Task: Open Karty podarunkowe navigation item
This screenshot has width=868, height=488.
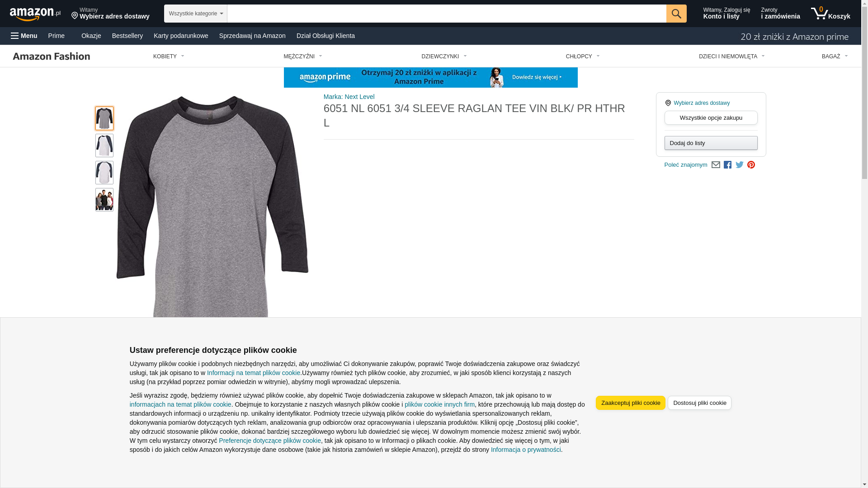Action: 181,36
